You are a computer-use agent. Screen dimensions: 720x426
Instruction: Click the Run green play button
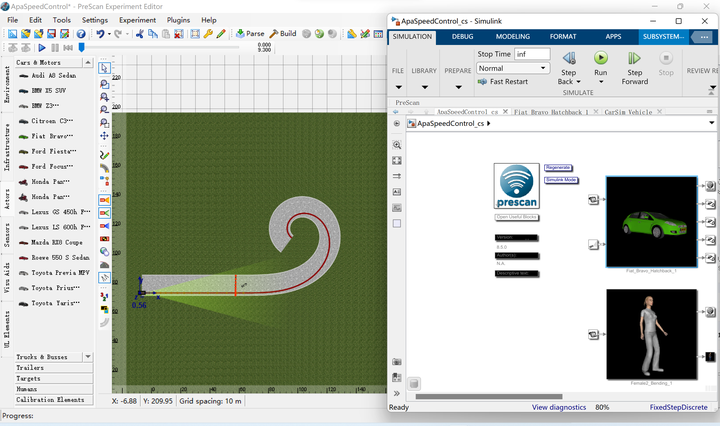(601, 59)
